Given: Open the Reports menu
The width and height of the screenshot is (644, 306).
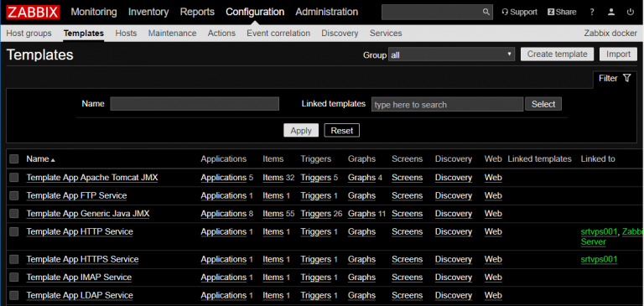Looking at the screenshot, I should pos(197,13).
